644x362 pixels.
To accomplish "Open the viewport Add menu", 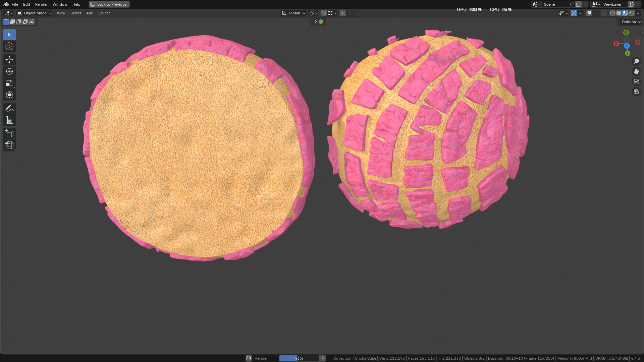I will pos(90,13).
